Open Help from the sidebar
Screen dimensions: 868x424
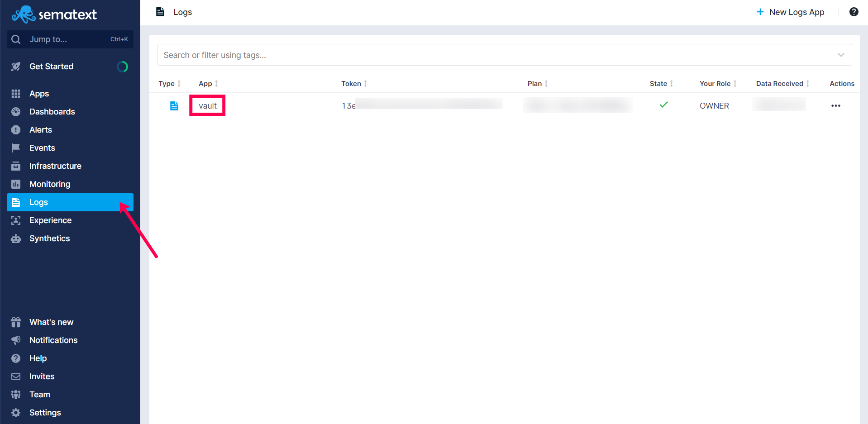click(38, 358)
